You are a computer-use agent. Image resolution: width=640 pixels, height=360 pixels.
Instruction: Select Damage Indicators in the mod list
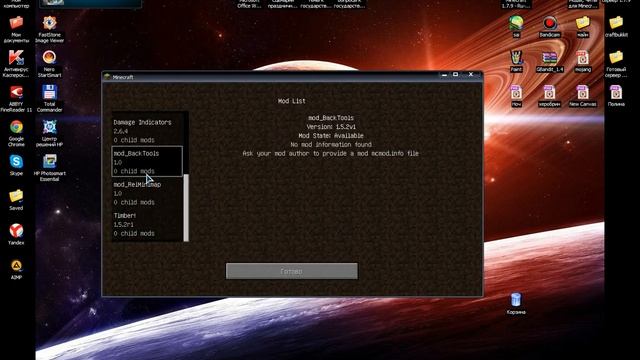147,131
